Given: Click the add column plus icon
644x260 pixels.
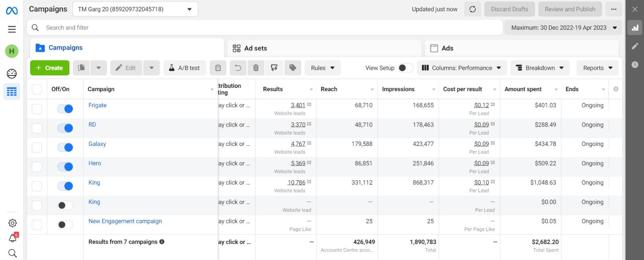Looking at the screenshot, I should [x=615, y=89].
